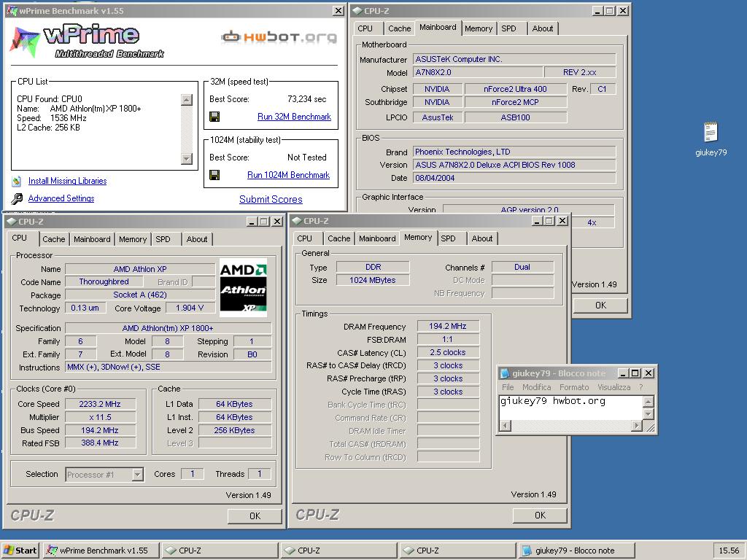747x560 pixels.
Task: Click the Core Speed value 2233.2 MHz
Action: tap(100, 404)
